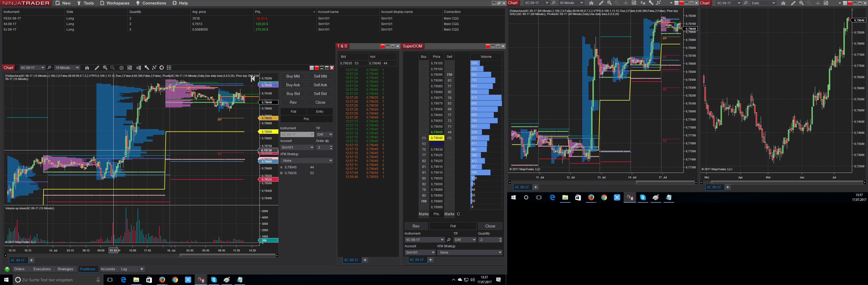868x285 pixels.
Task: Toggle Chart Trader icon in 60 Minute chart
Action: pos(643,3)
